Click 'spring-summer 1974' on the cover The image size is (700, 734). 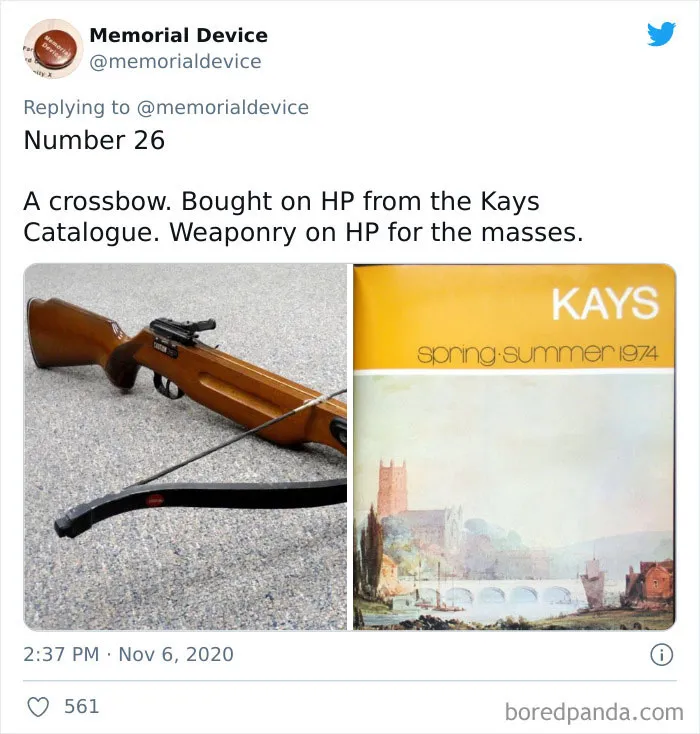point(537,354)
